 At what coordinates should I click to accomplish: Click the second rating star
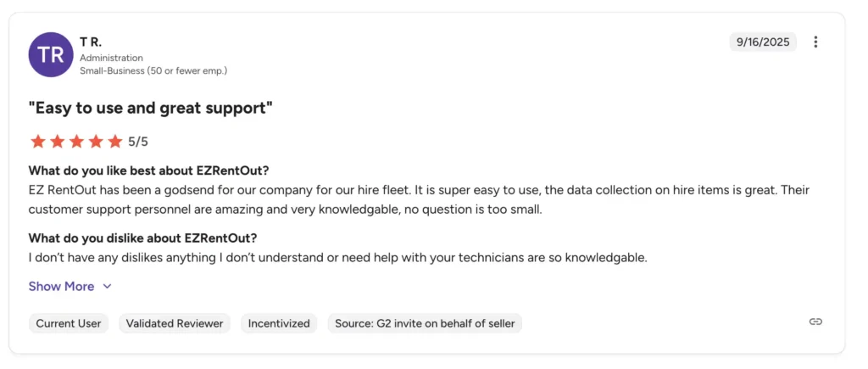pos(57,142)
